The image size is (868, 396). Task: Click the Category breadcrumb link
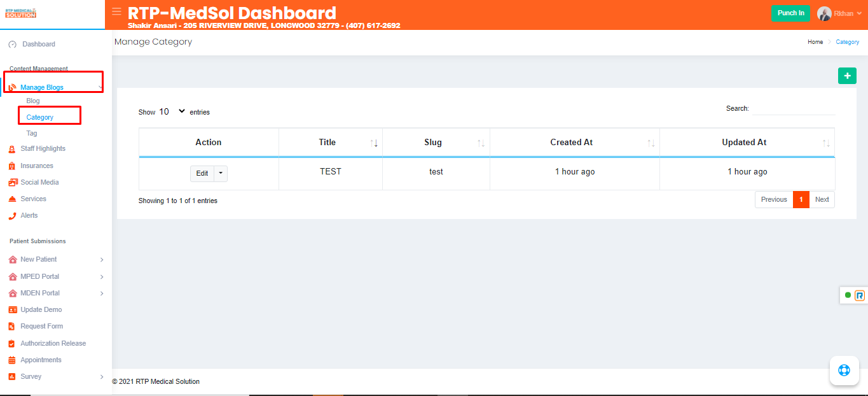[x=848, y=42]
